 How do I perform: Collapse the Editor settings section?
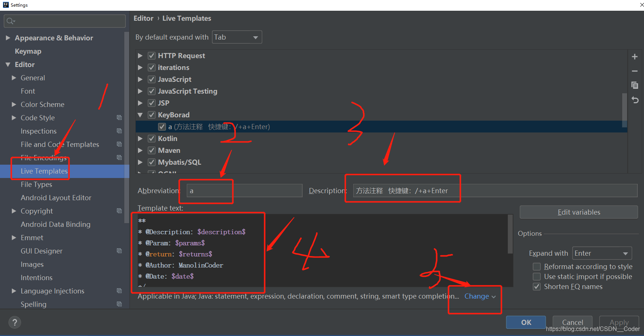point(8,64)
